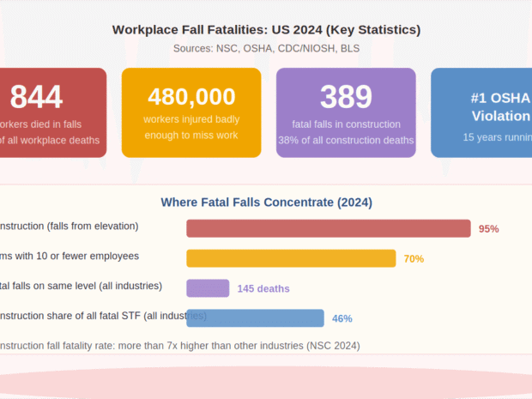Click the orange 70% bar
Screen dimensions: 532x399
pos(291,258)
